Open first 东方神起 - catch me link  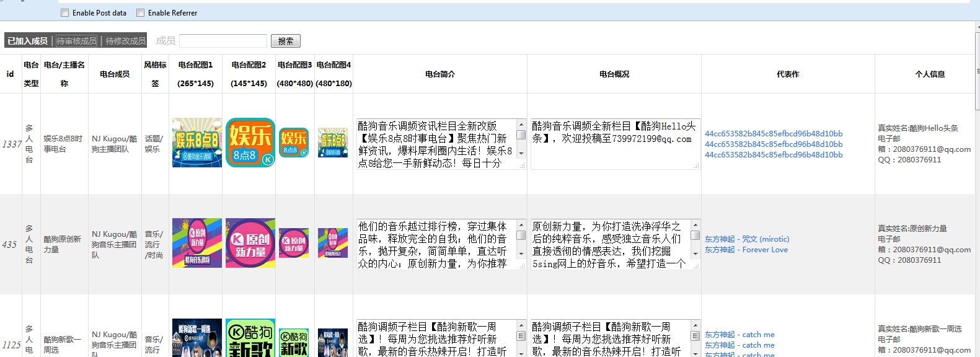pyautogui.click(x=739, y=334)
